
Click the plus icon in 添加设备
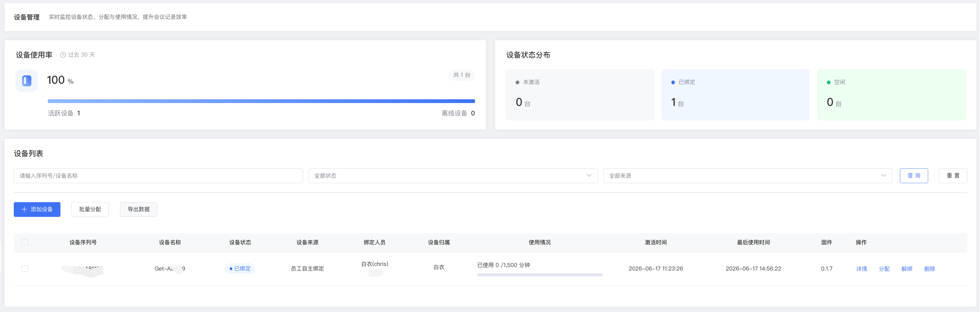24,209
